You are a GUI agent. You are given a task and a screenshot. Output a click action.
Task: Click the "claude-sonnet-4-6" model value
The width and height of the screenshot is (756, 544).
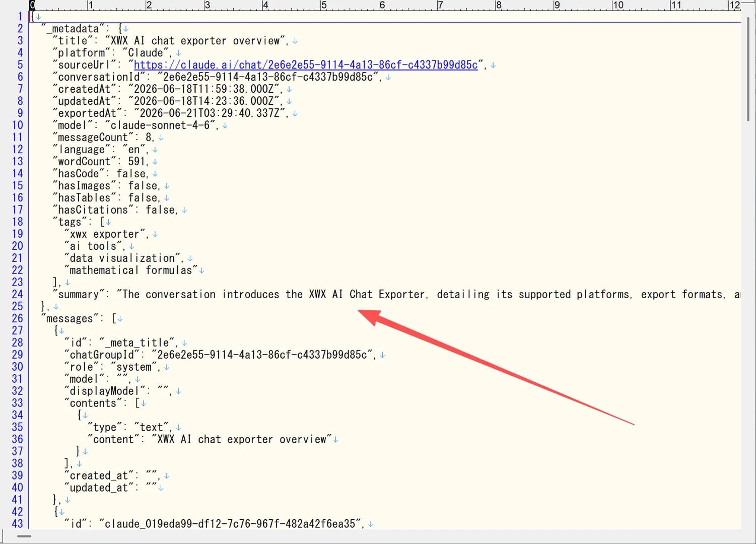click(x=160, y=125)
